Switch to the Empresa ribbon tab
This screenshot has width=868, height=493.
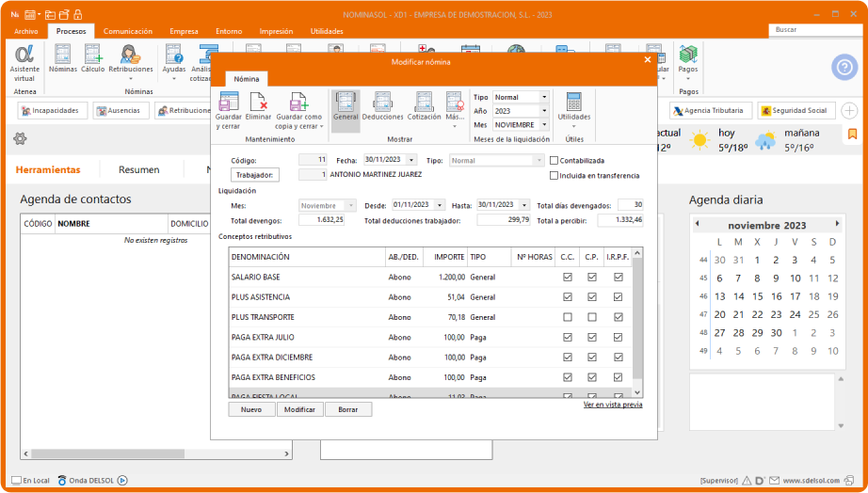click(184, 32)
